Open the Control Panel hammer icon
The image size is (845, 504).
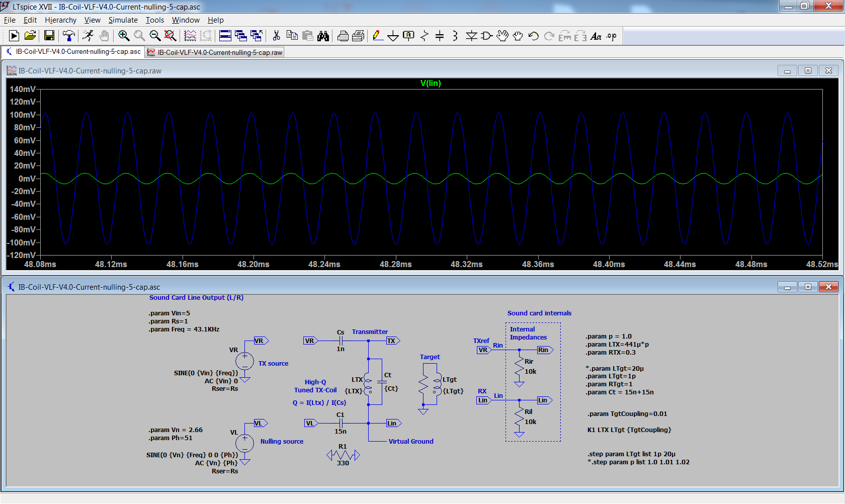[69, 36]
